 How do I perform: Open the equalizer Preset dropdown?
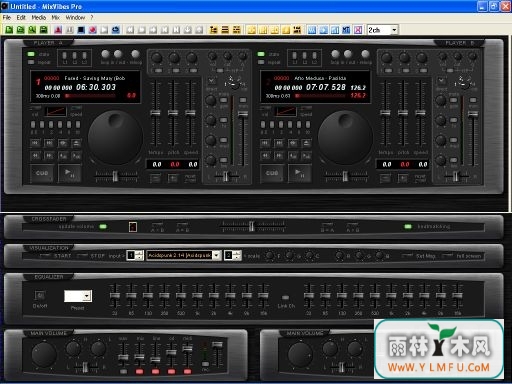pyautogui.click(x=87, y=296)
